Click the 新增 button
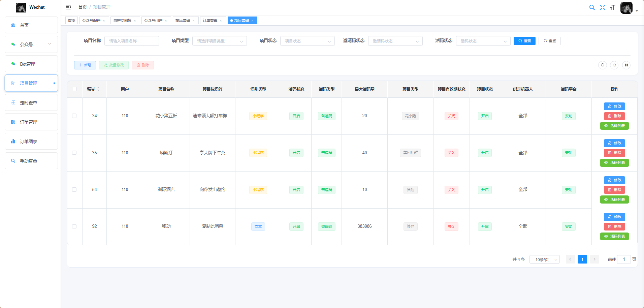Viewport: 644px width, 308px height. coord(85,65)
